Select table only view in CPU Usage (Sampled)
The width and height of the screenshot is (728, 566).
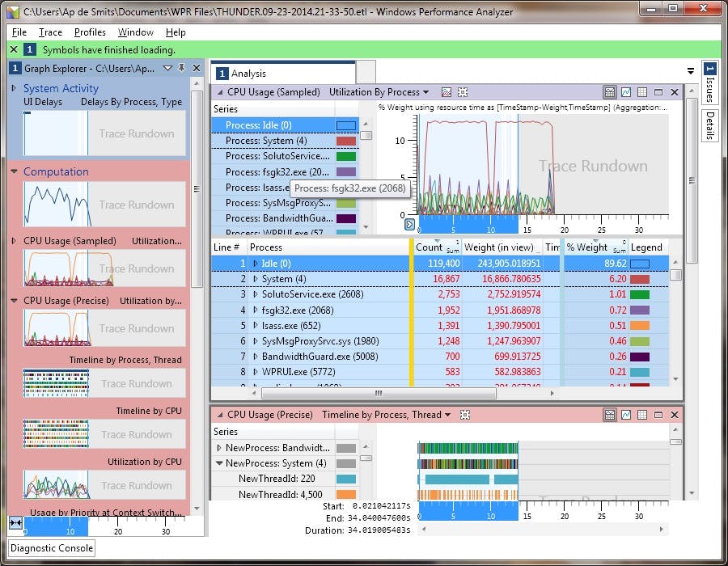pyautogui.click(x=642, y=92)
